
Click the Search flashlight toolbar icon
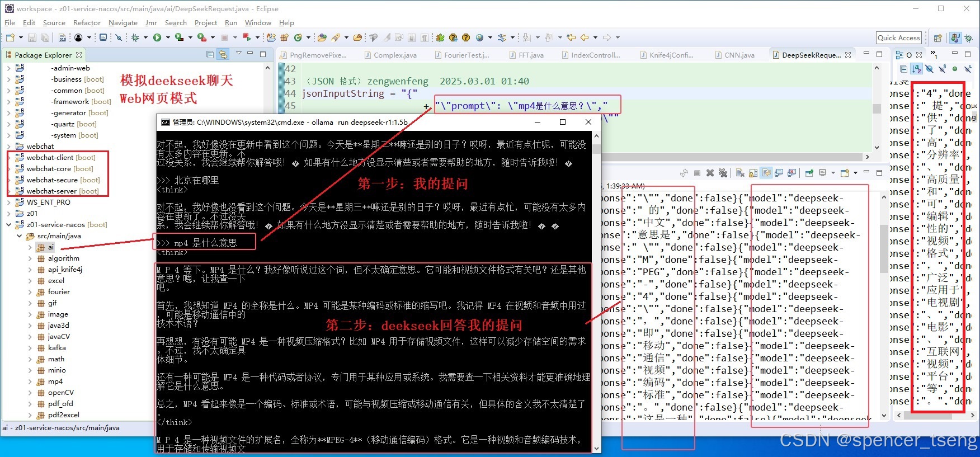[x=336, y=37]
